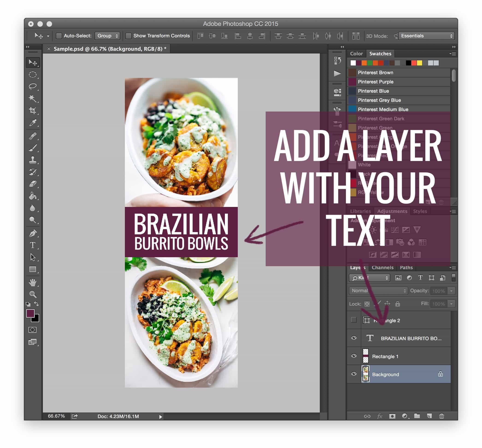Screen dimensions: 482x448
Task: Choose the Hand tool
Action: point(32,283)
